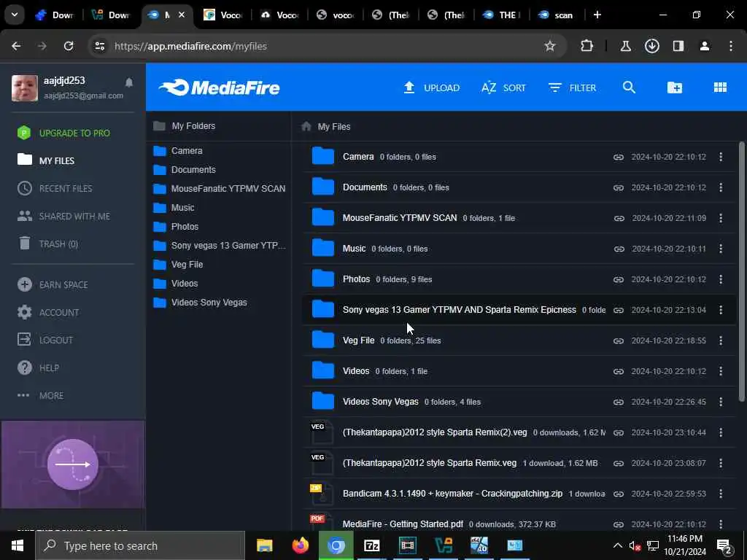Screen dimensions: 747x560
Task: Click the Sony vegas 13 Gamer folder icon
Action: click(322, 309)
